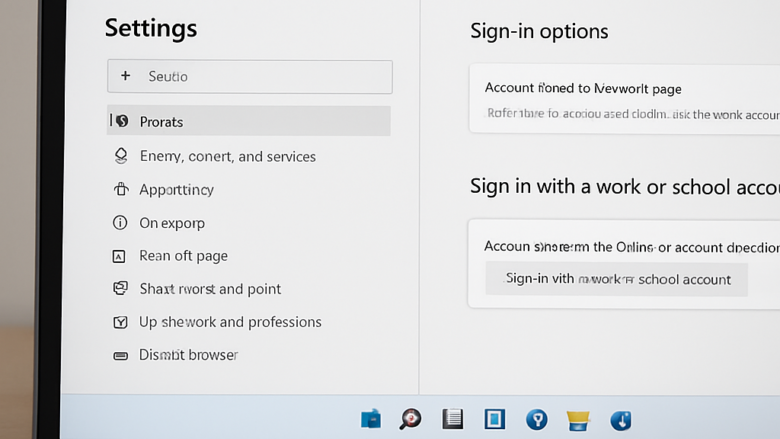The height and width of the screenshot is (439, 780).
Task: Click icon beside Up shework and professions
Action: pos(120,322)
